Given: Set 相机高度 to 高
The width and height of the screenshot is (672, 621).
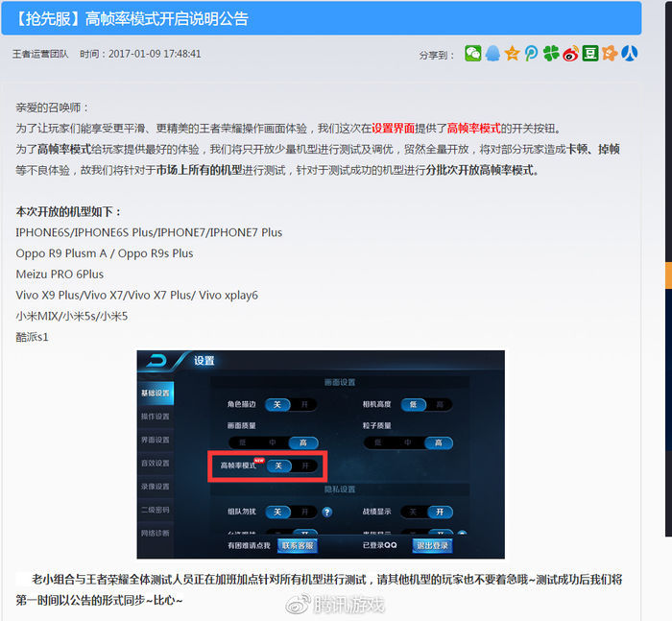Looking at the screenshot, I should click(440, 404).
